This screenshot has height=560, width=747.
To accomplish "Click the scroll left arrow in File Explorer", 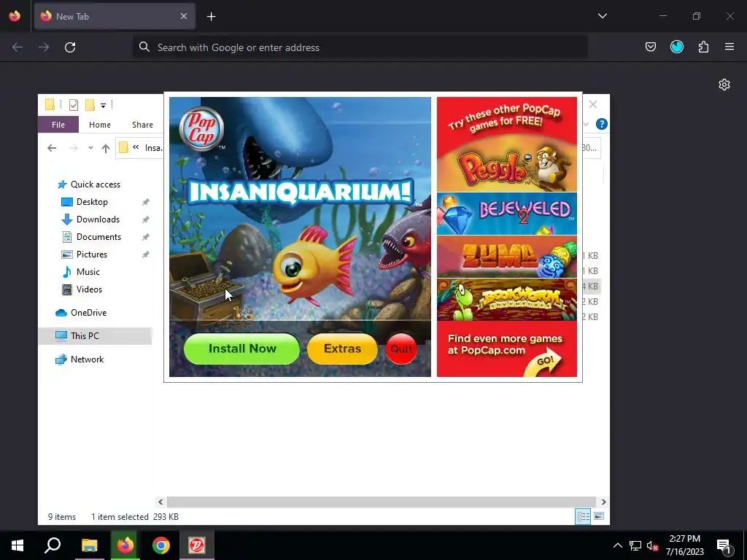I will pyautogui.click(x=160, y=502).
